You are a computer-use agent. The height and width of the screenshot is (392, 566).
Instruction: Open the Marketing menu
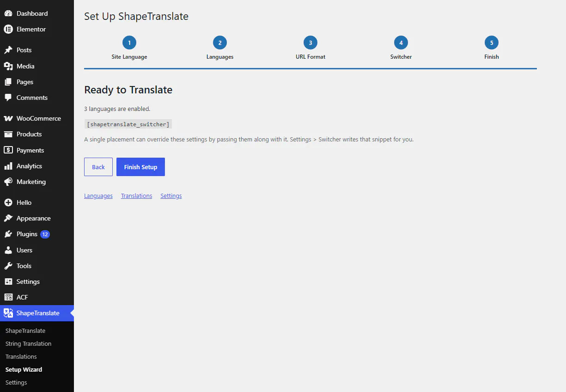(x=37, y=182)
